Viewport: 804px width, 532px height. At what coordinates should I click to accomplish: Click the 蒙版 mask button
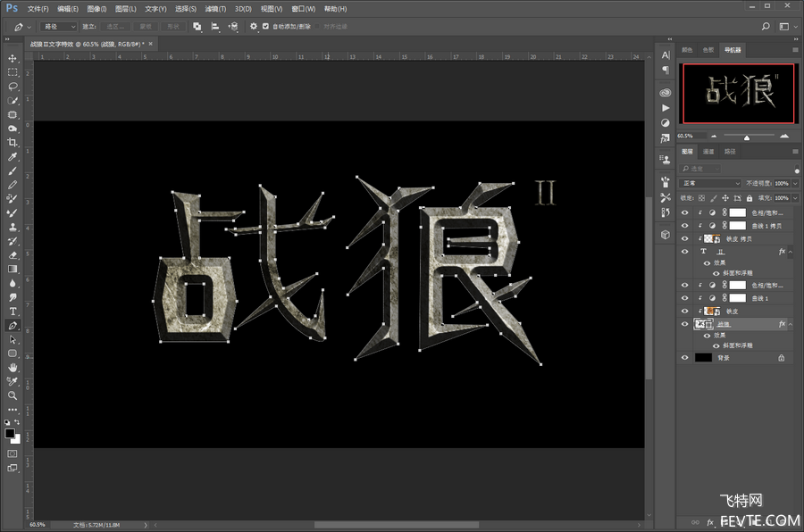click(x=146, y=26)
